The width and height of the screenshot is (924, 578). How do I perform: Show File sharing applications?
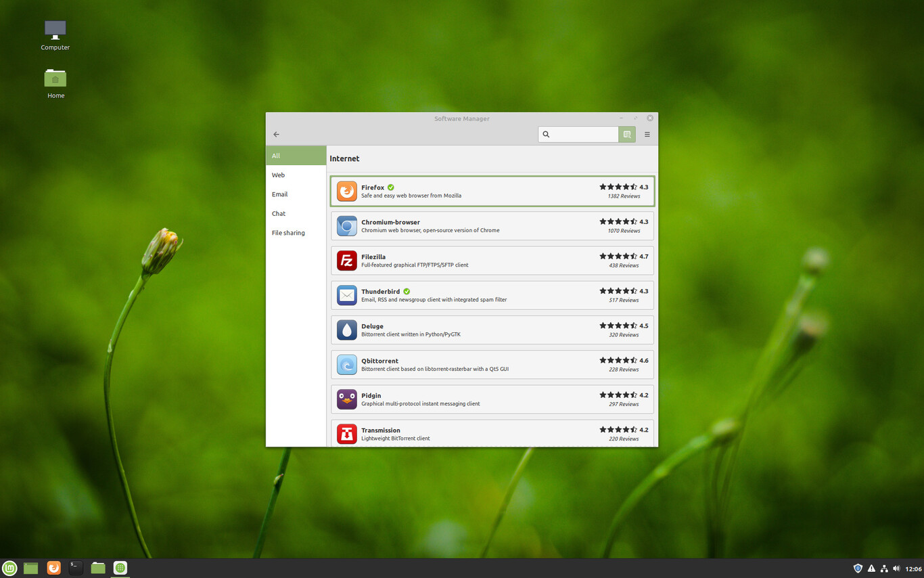tap(288, 233)
